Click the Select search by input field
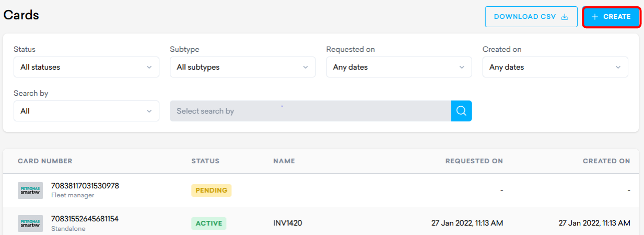The image size is (644, 235). tap(310, 111)
